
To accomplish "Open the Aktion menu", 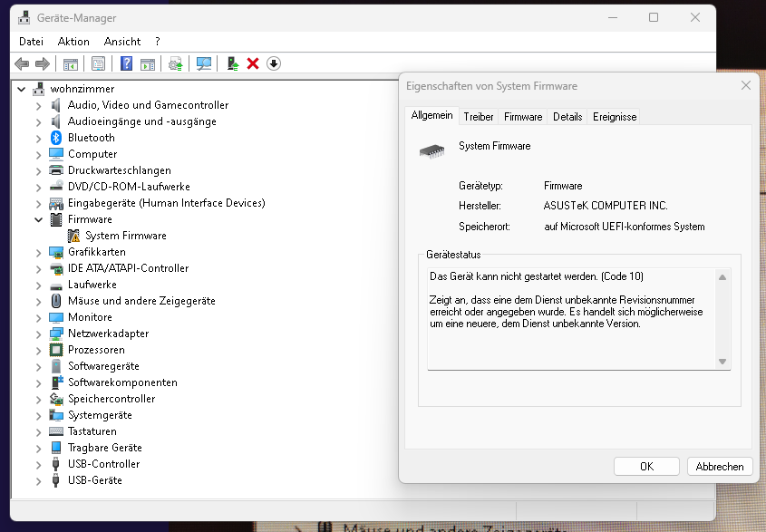I will pos(73,42).
